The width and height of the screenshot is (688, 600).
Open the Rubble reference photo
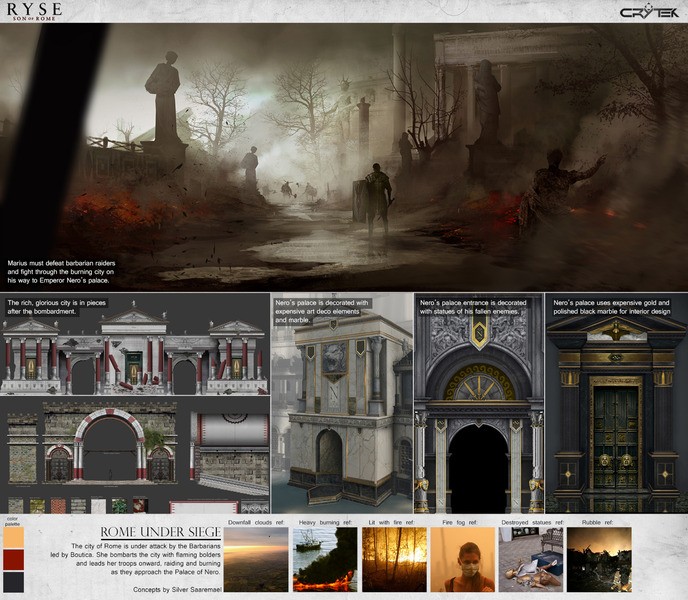click(599, 560)
